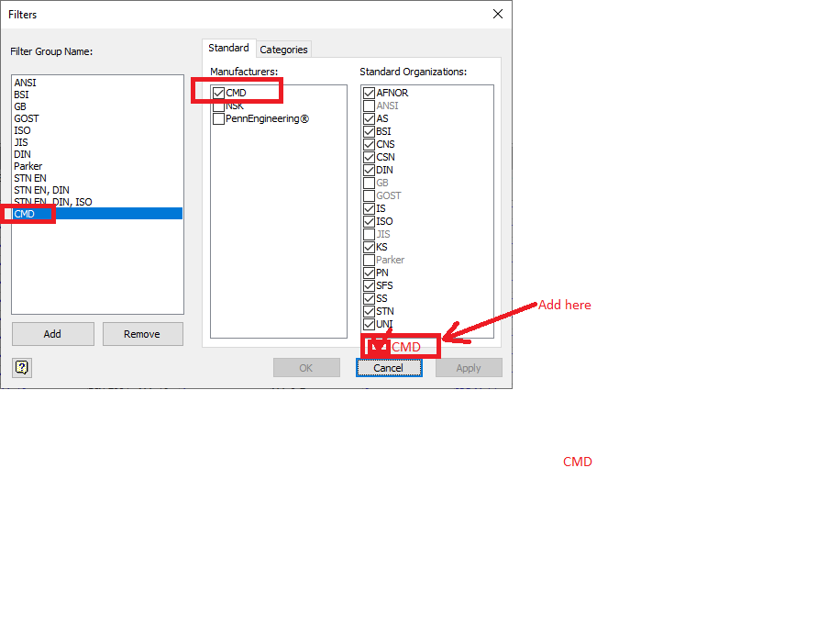The width and height of the screenshot is (840, 635).
Task: Switch to the Standard tab
Action: 227,48
